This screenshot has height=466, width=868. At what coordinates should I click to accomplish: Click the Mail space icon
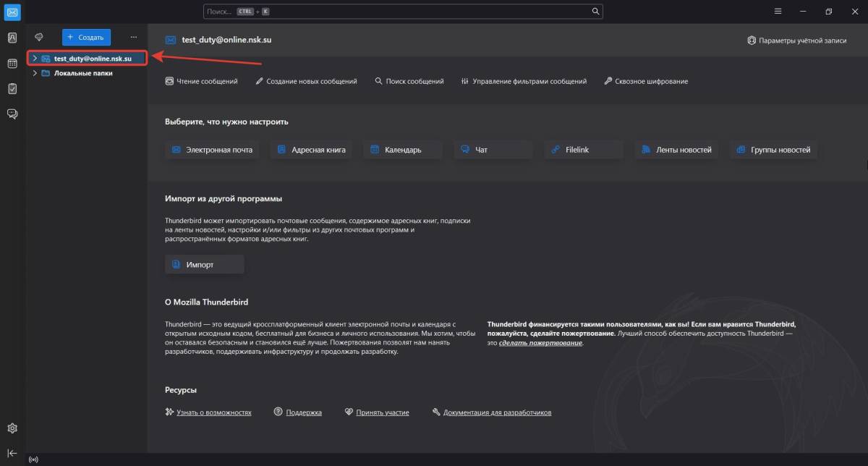(x=12, y=12)
